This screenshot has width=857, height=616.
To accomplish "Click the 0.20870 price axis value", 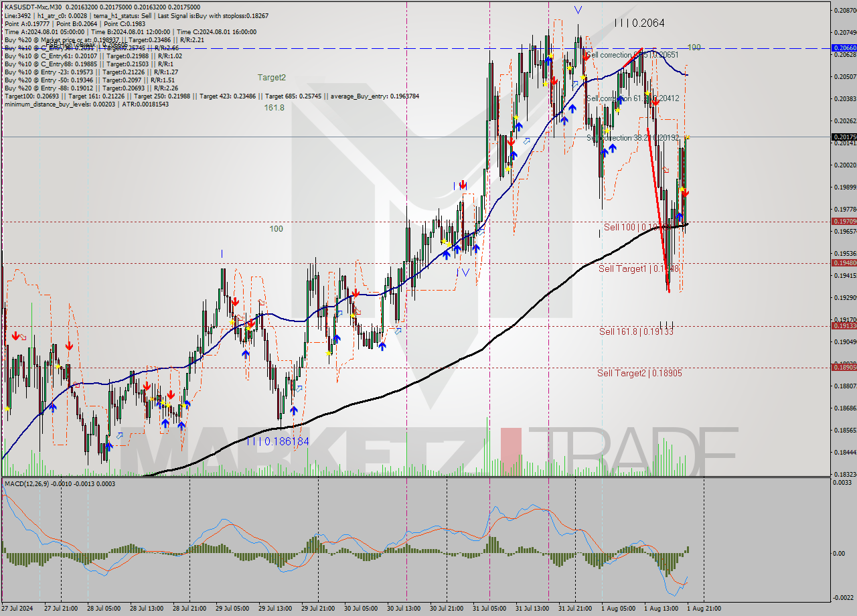I will tap(844, 10).
